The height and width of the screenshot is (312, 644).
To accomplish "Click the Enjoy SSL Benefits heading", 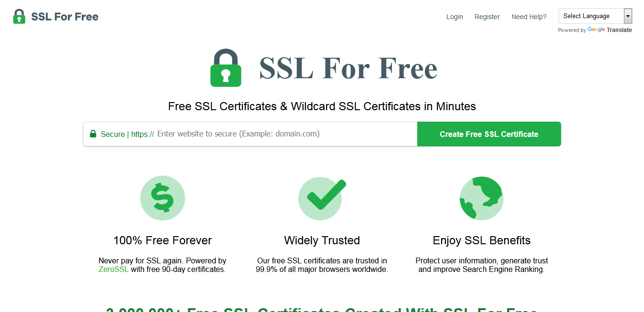I will click(x=482, y=240).
